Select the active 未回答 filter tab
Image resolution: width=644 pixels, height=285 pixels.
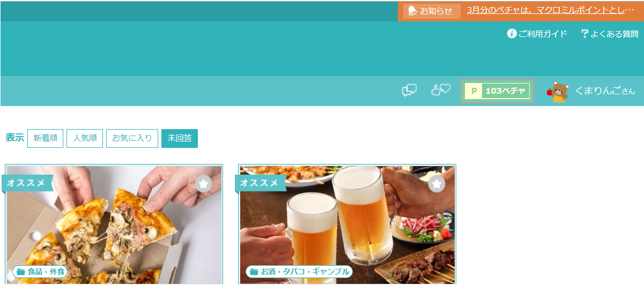pyautogui.click(x=180, y=138)
